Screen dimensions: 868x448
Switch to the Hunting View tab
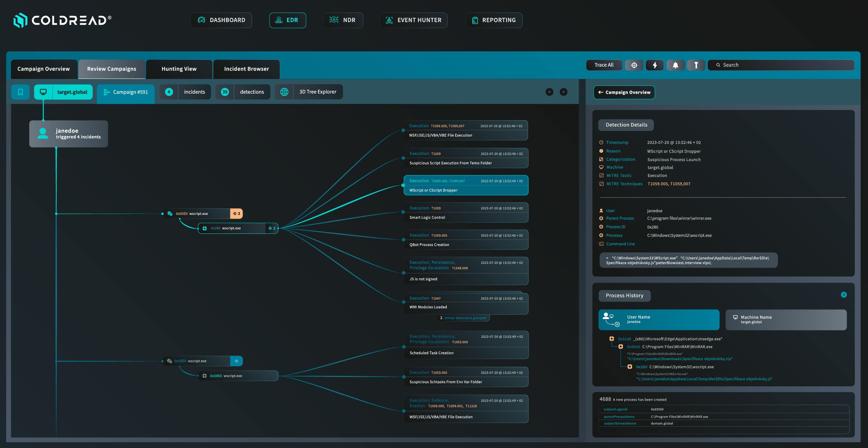tap(179, 69)
